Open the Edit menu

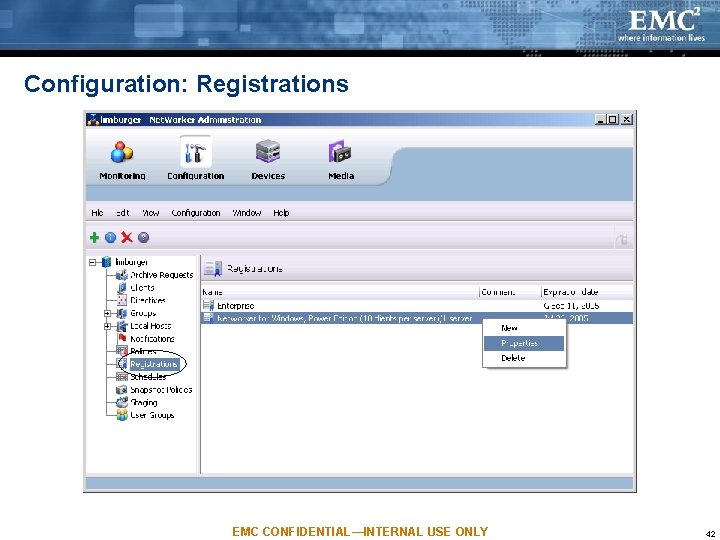pos(122,213)
